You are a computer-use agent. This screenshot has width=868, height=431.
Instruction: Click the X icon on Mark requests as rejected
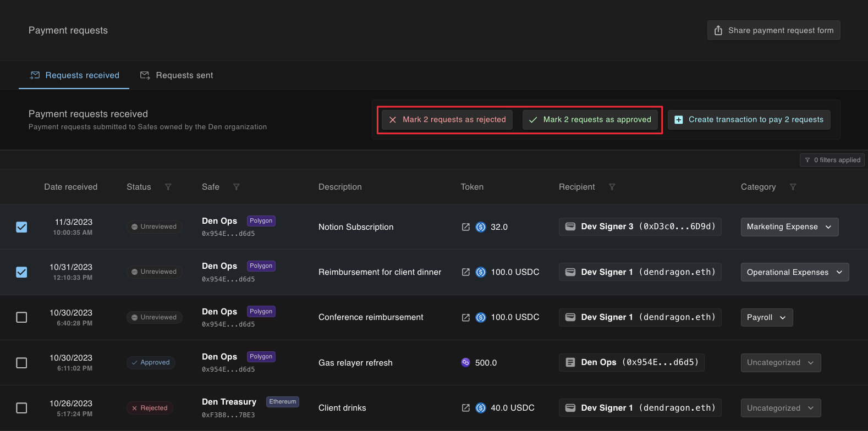click(x=393, y=120)
